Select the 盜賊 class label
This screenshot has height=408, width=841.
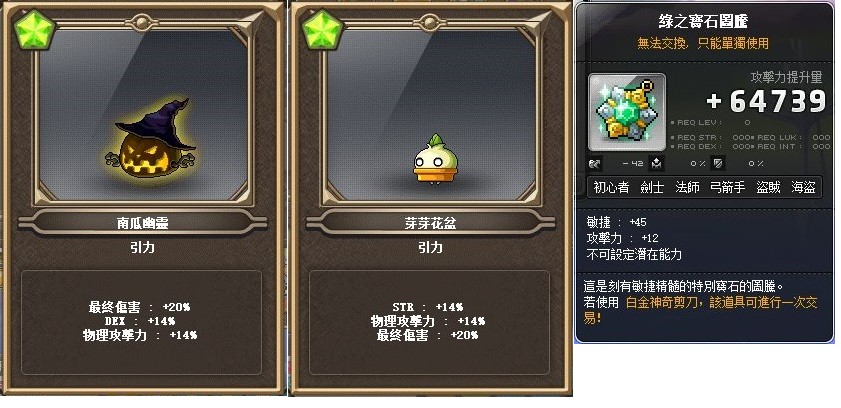pos(768,187)
